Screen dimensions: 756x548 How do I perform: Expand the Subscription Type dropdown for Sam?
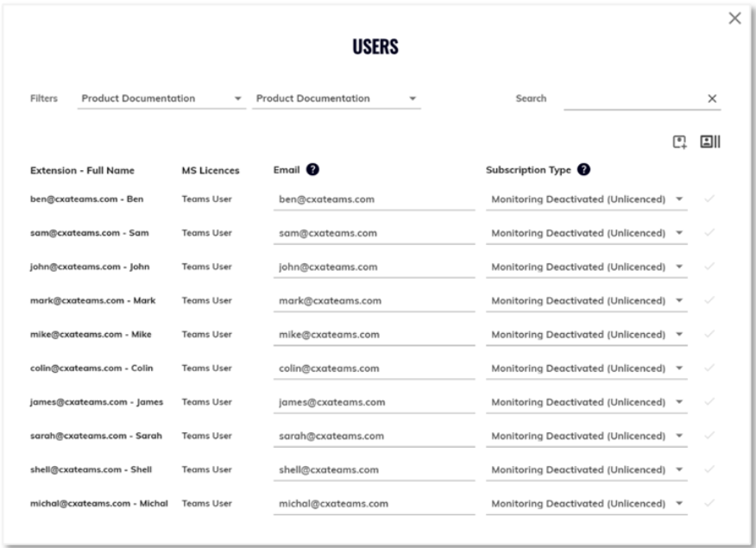586,233
